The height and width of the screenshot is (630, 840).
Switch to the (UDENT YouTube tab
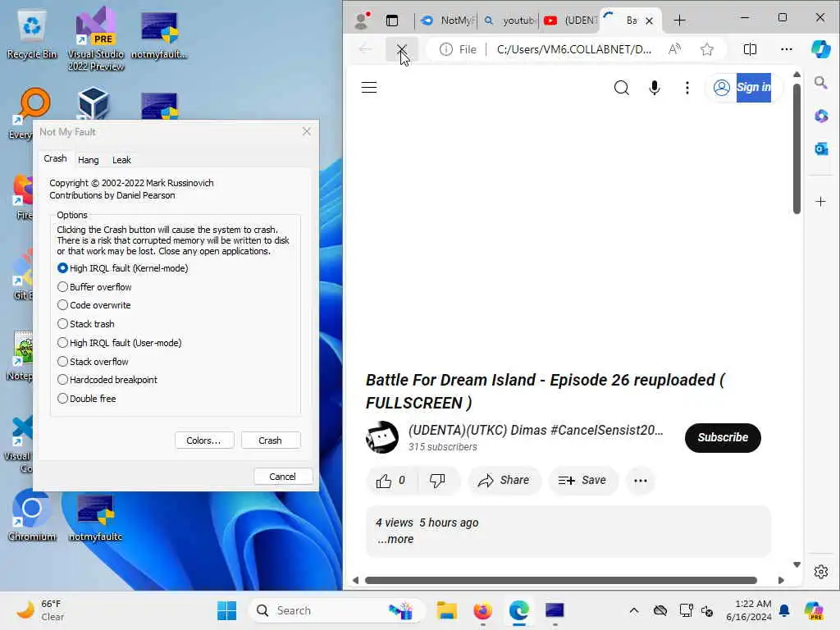tap(570, 21)
